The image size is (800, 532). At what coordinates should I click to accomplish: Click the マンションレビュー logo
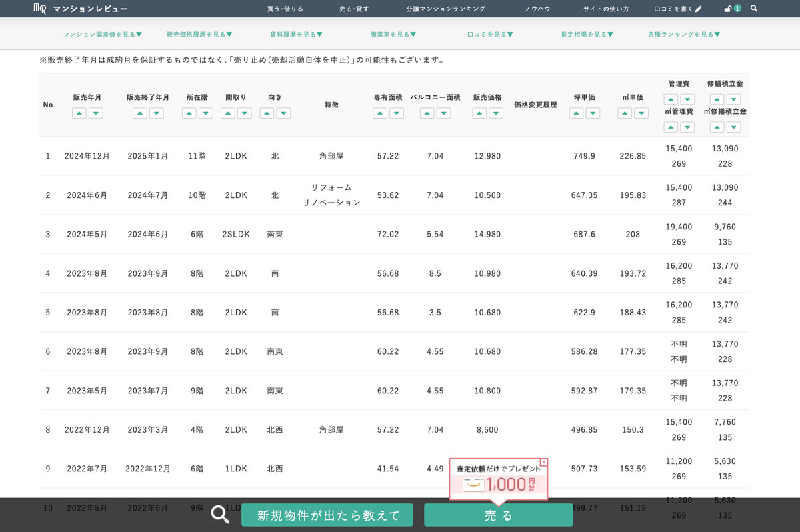coord(80,9)
